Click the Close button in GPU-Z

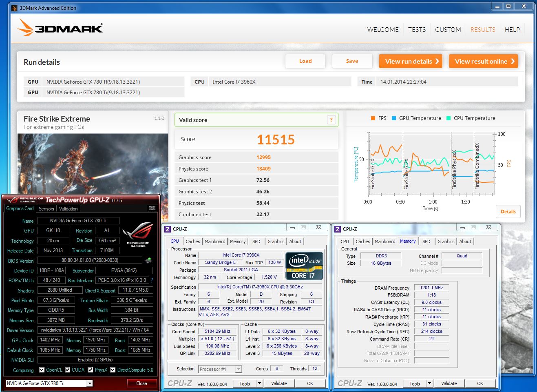pyautogui.click(x=141, y=383)
